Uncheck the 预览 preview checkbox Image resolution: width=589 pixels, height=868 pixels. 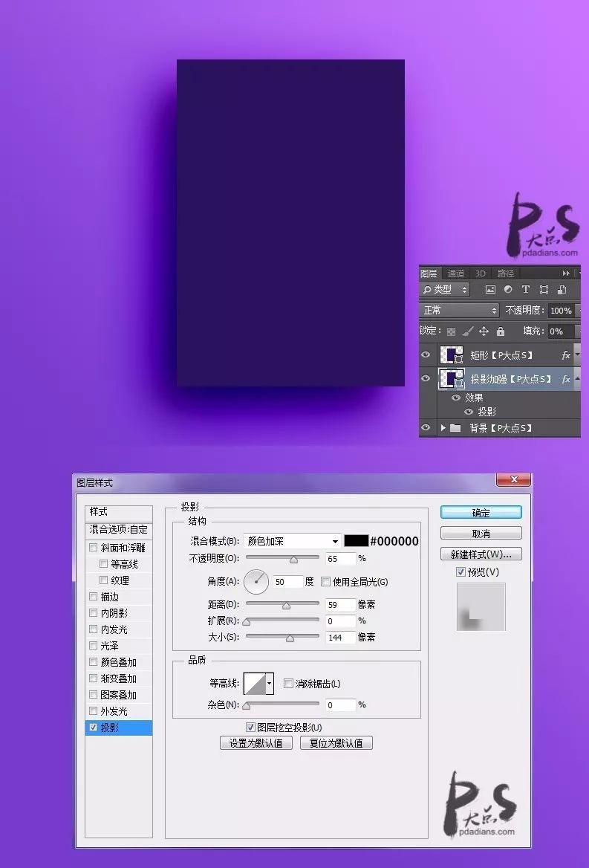coord(461,572)
